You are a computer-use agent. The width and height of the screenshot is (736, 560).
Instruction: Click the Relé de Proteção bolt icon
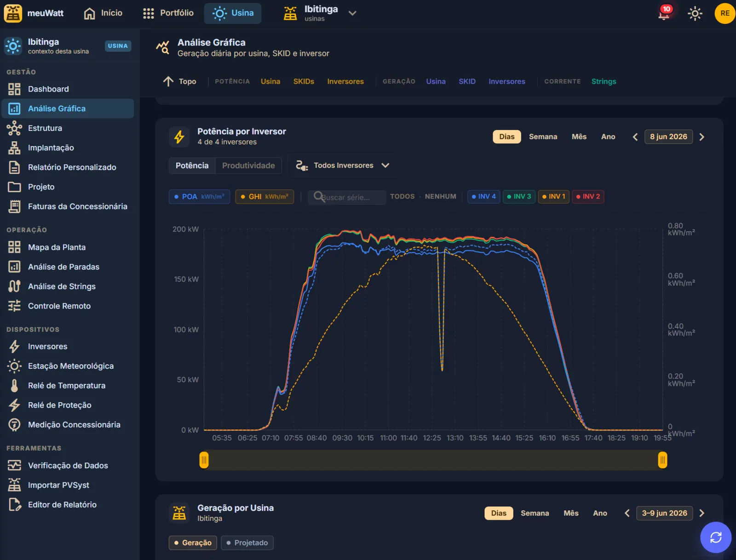click(14, 405)
